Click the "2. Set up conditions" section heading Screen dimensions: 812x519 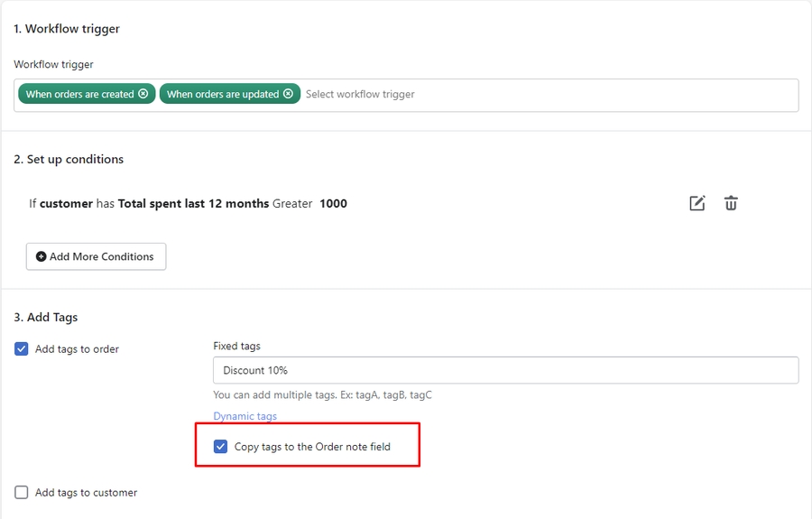(x=69, y=159)
